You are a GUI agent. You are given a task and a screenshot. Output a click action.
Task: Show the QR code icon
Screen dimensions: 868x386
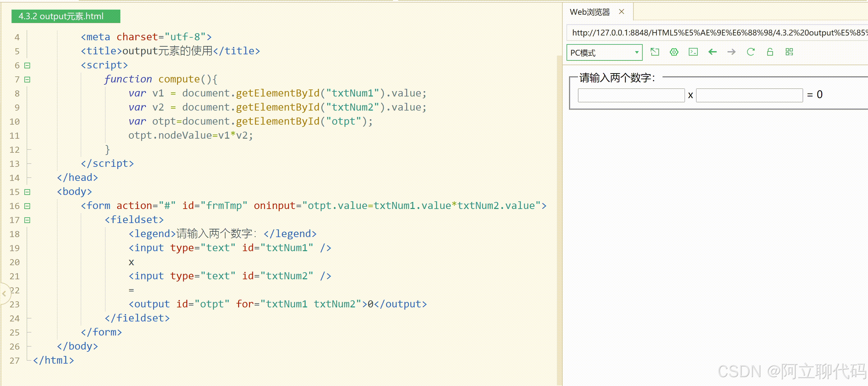(789, 52)
